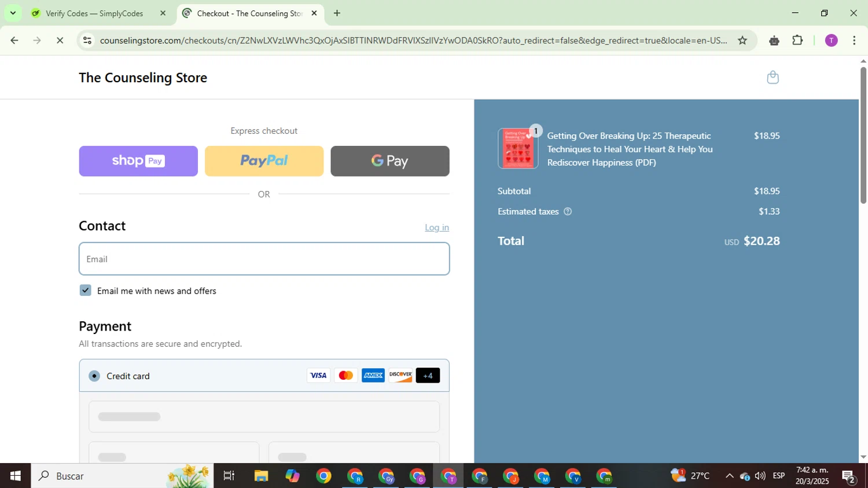
Task: Open the notification center icon
Action: click(x=849, y=476)
